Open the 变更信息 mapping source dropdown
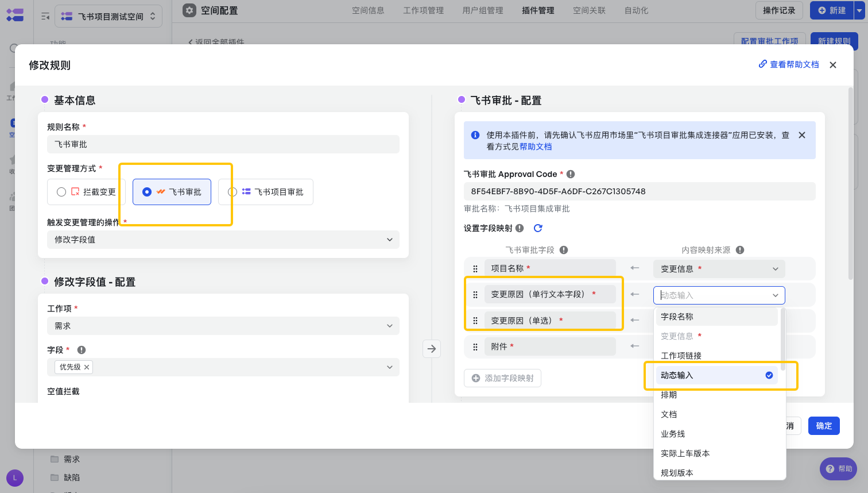 pyautogui.click(x=719, y=269)
